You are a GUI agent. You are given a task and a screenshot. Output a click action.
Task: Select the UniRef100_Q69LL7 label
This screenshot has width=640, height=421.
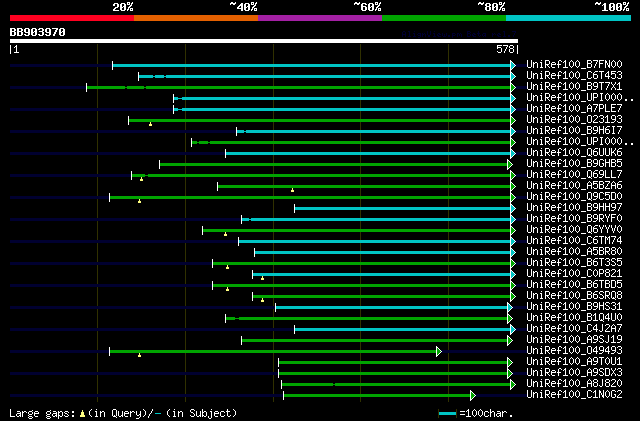[574, 175]
